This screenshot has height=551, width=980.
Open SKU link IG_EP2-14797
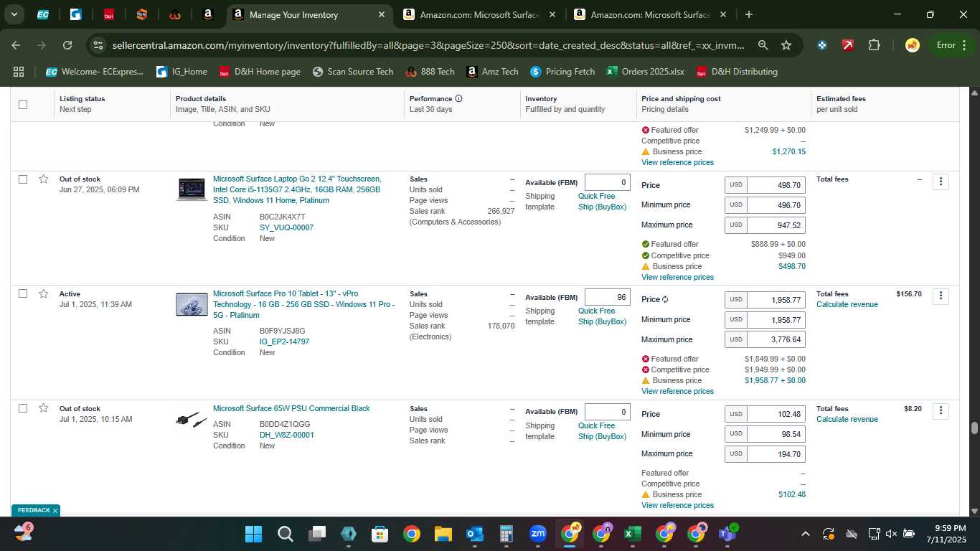[x=284, y=342]
